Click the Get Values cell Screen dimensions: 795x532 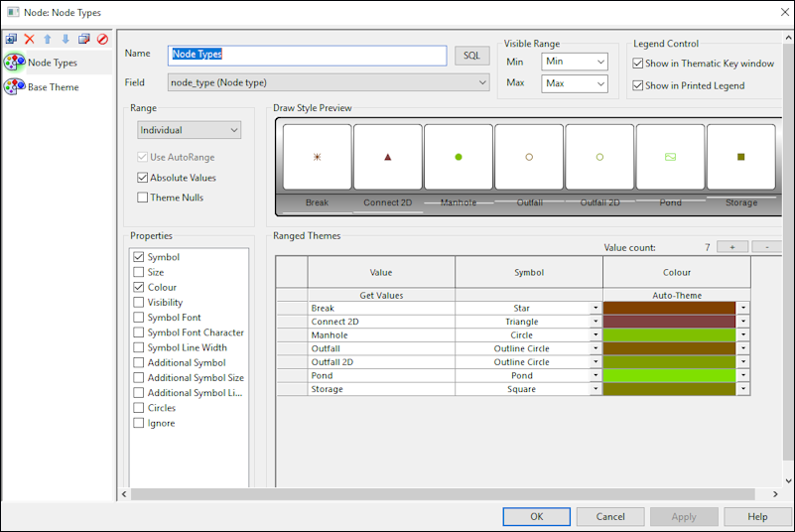coord(381,295)
